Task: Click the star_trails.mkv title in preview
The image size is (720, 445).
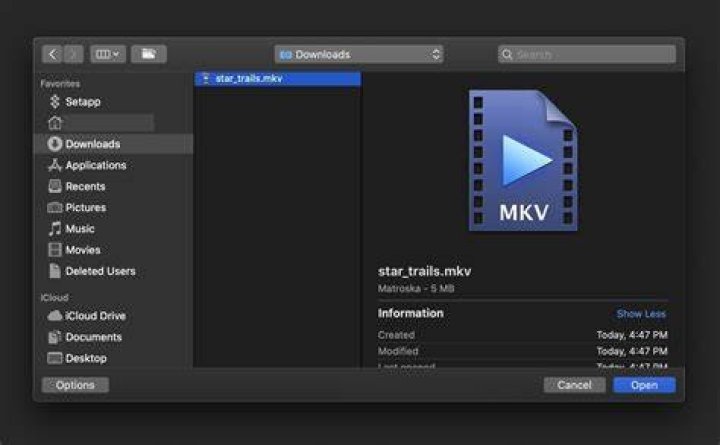Action: click(x=424, y=271)
